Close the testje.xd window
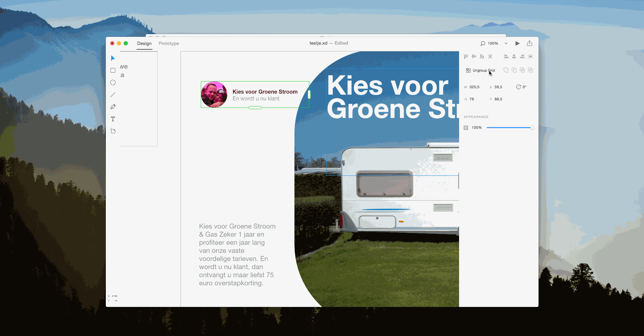Viewport: 644px width, 336px height. [112, 43]
